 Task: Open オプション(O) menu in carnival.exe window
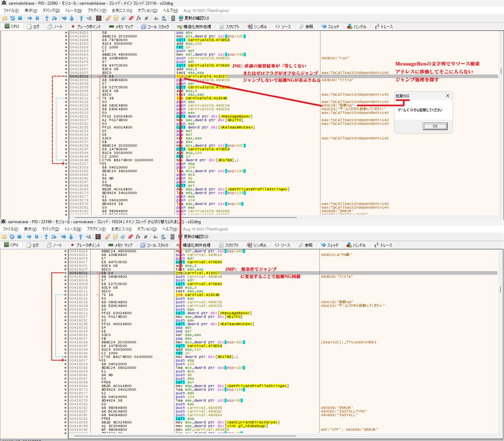pyautogui.click(x=147, y=229)
